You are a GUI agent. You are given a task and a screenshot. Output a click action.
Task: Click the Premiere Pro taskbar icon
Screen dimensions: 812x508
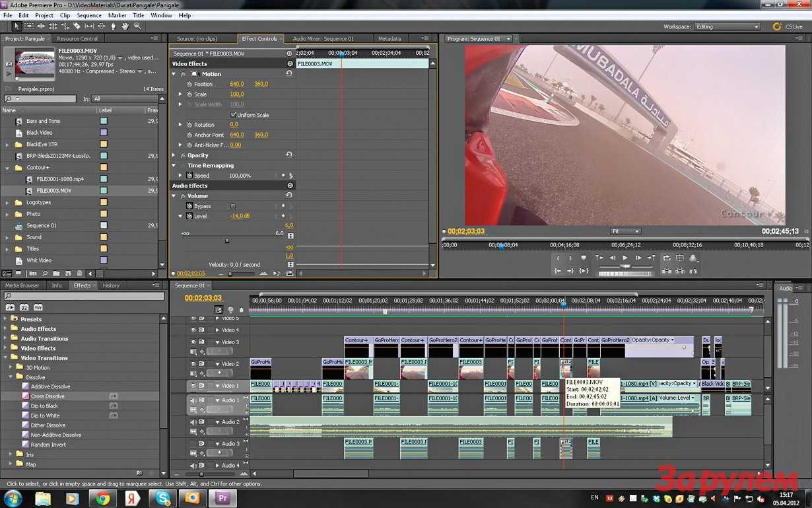223,497
